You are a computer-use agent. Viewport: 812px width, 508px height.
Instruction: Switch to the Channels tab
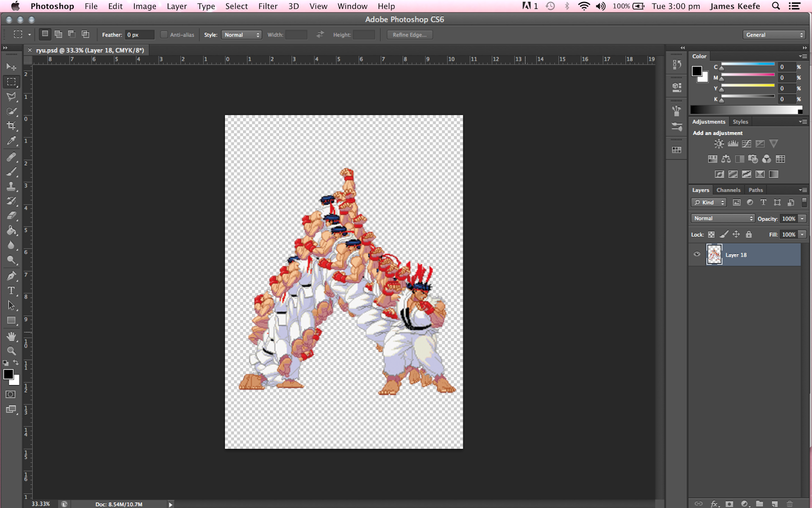[728, 190]
